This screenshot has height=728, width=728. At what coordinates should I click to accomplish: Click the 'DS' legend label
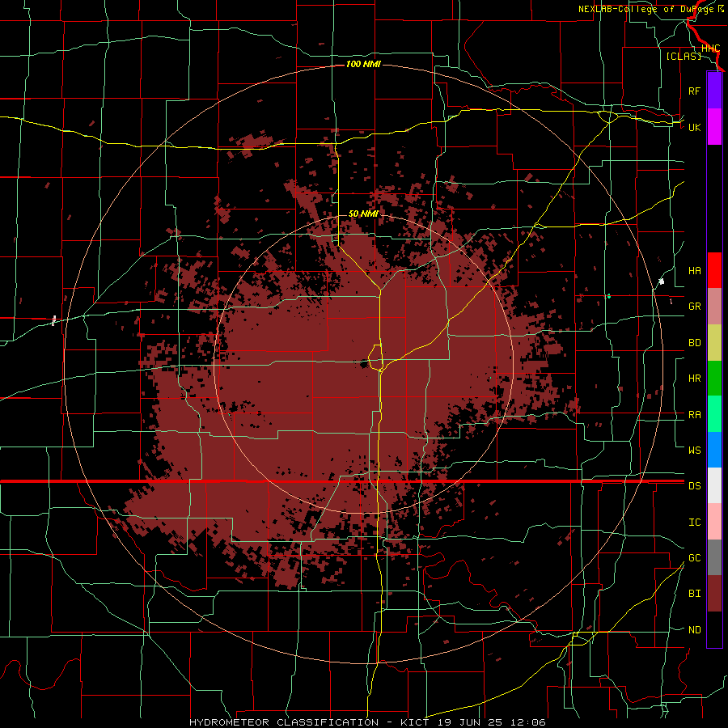[694, 486]
